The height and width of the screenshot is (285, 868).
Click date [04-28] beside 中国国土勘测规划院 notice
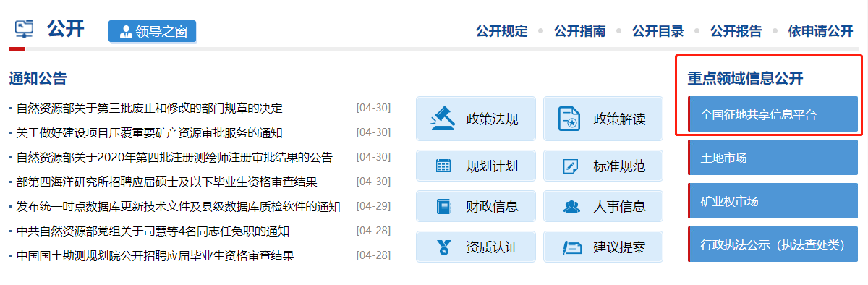click(373, 255)
